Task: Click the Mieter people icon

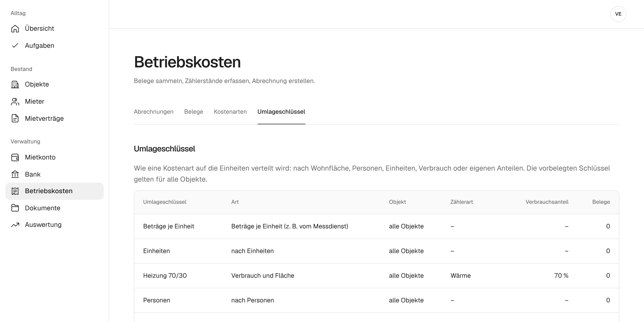Action: [15, 102]
